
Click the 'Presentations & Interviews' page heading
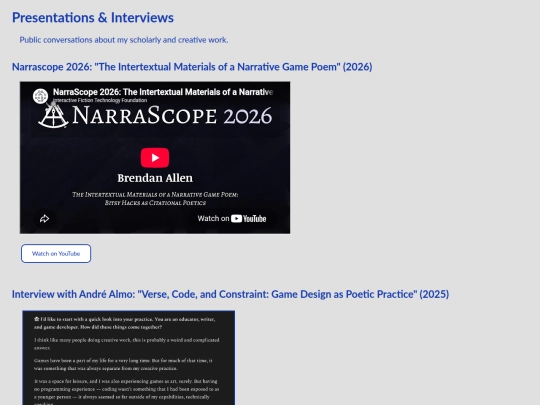pos(93,18)
